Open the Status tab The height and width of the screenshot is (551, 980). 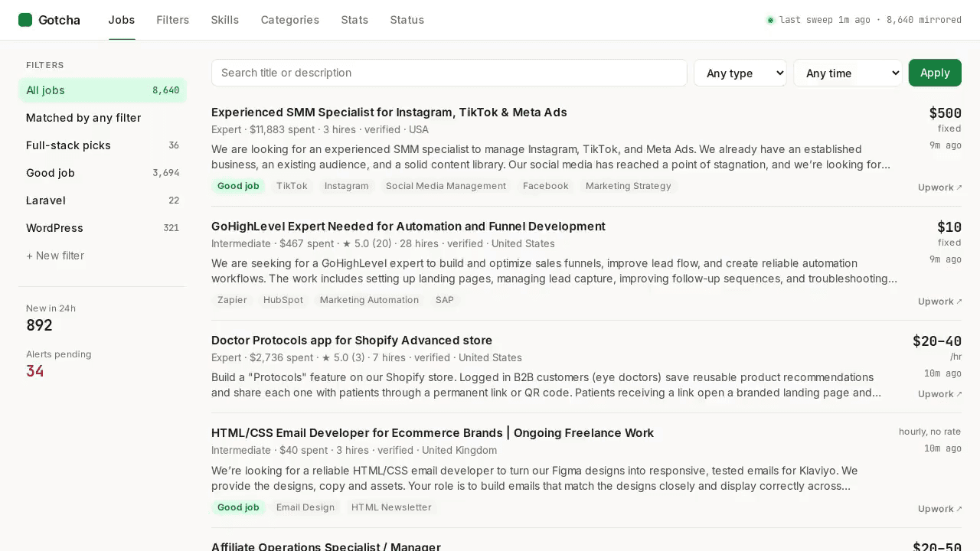(407, 20)
